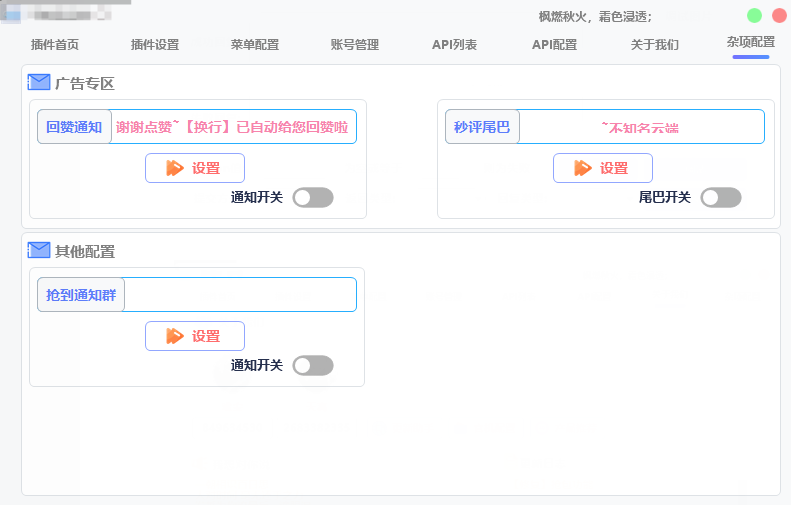Select the 杂项配置 tab

(x=751, y=42)
